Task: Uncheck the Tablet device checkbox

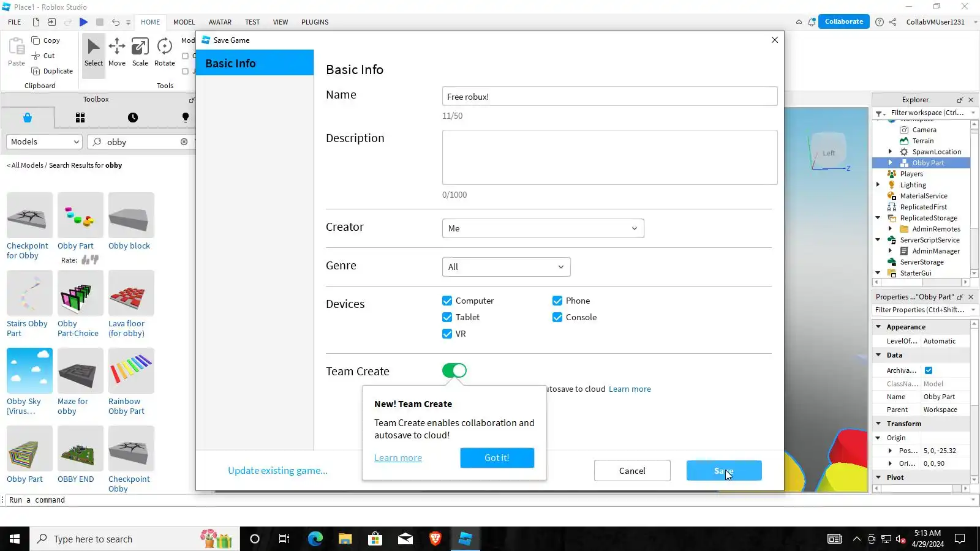Action: click(x=447, y=317)
